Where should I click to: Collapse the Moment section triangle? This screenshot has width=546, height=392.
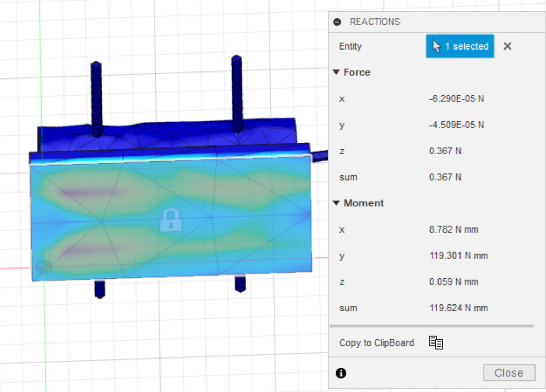(x=336, y=203)
